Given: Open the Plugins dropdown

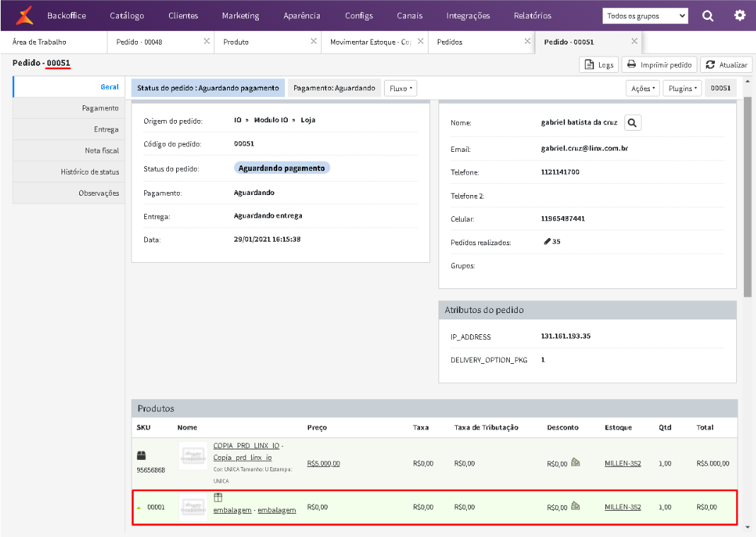Looking at the screenshot, I should click(x=682, y=88).
